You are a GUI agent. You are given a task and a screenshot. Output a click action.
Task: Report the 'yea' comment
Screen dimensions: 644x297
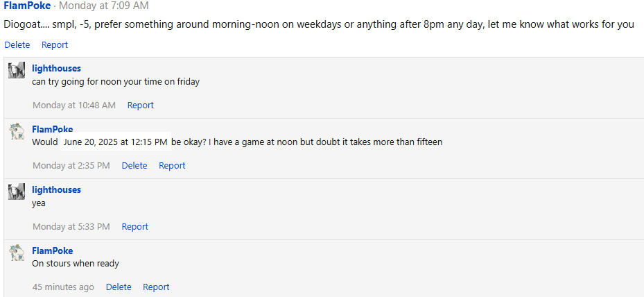[135, 227]
